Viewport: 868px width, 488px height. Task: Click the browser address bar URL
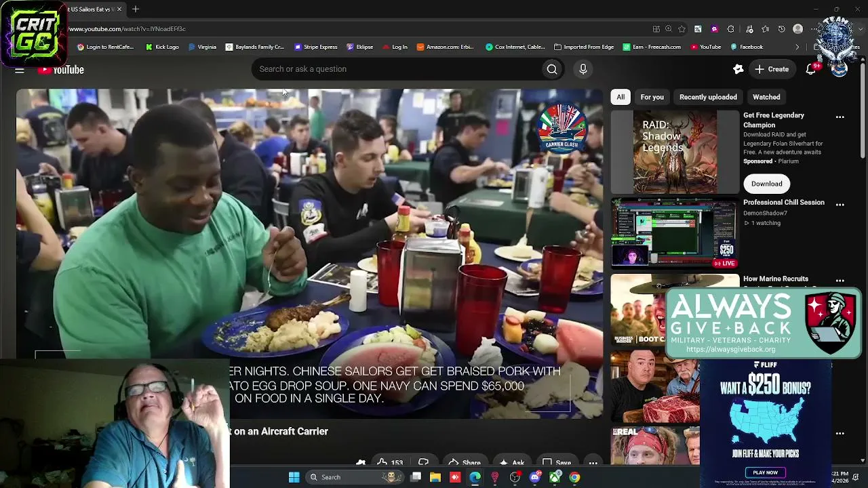(127, 29)
